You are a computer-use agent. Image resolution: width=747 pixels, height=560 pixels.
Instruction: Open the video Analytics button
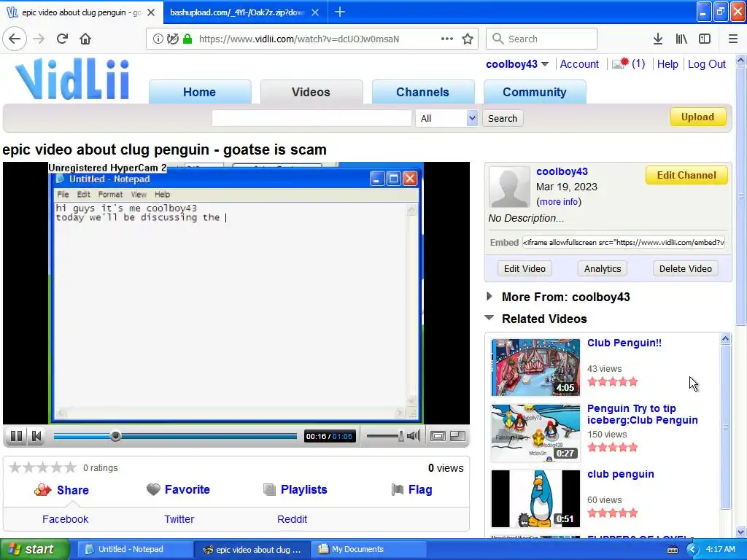(603, 268)
